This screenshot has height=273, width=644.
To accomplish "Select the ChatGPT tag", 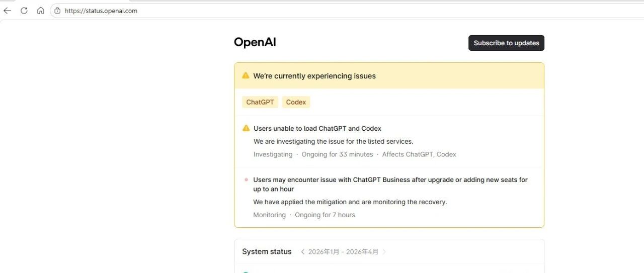I will click(260, 102).
